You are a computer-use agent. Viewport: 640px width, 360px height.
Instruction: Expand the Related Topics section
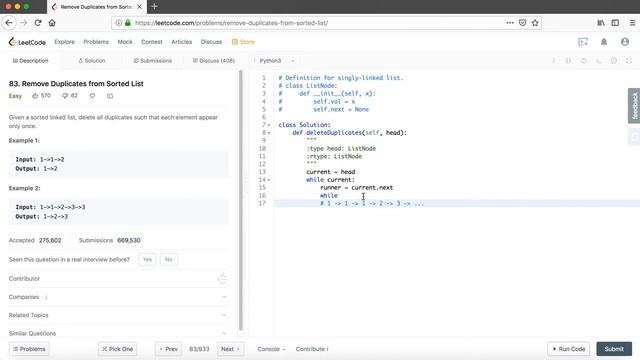tap(118, 315)
